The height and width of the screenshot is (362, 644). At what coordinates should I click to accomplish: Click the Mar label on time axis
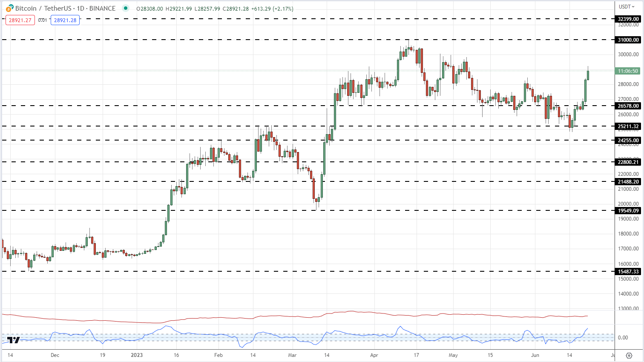tap(292, 355)
